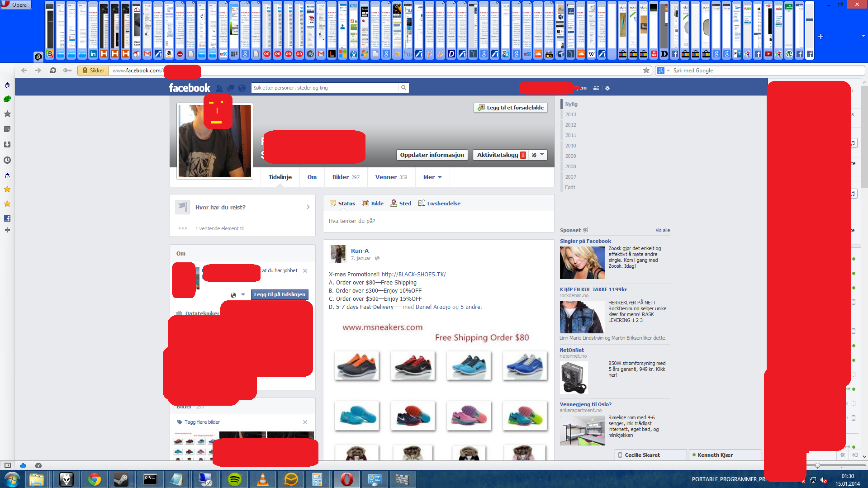
Task: Open the Aktivitetslogg button
Action: tap(501, 155)
